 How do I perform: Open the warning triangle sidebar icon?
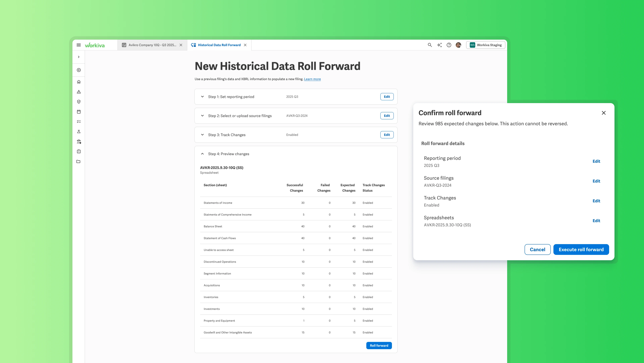click(x=79, y=92)
